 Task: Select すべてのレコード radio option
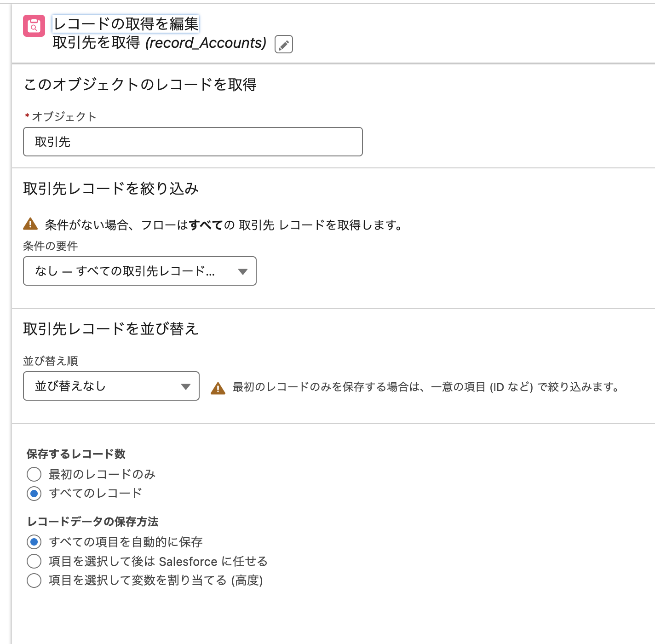click(x=34, y=494)
